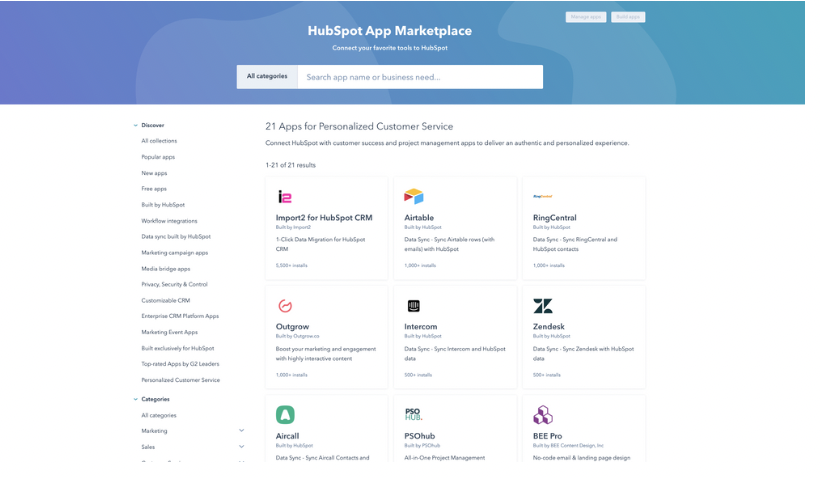Viewport: 820px width, 478px height.
Task: Click the Intercom app logo
Action: 414,305
